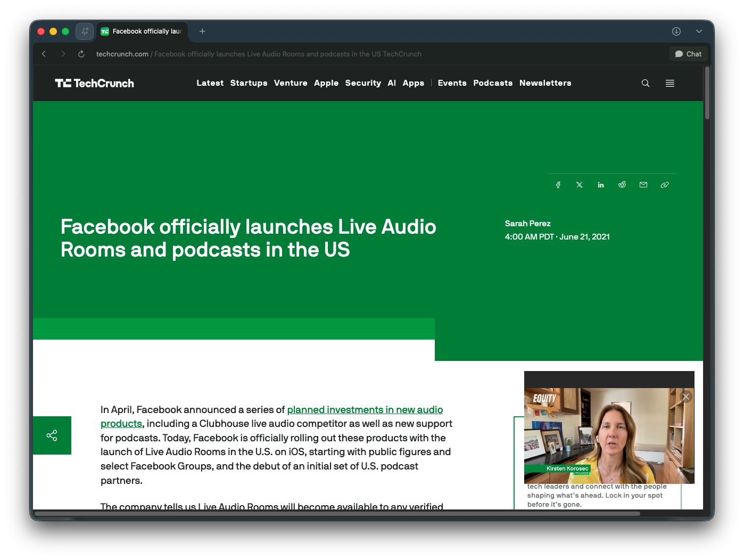Share article on X icon

[580, 185]
